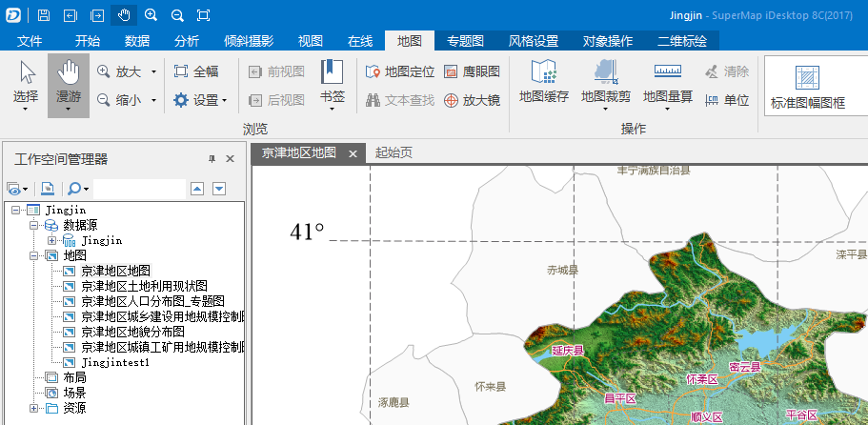Screen dimensions: 868x425
Task: Click the 缩小 zoom out tool
Action: coord(119,100)
